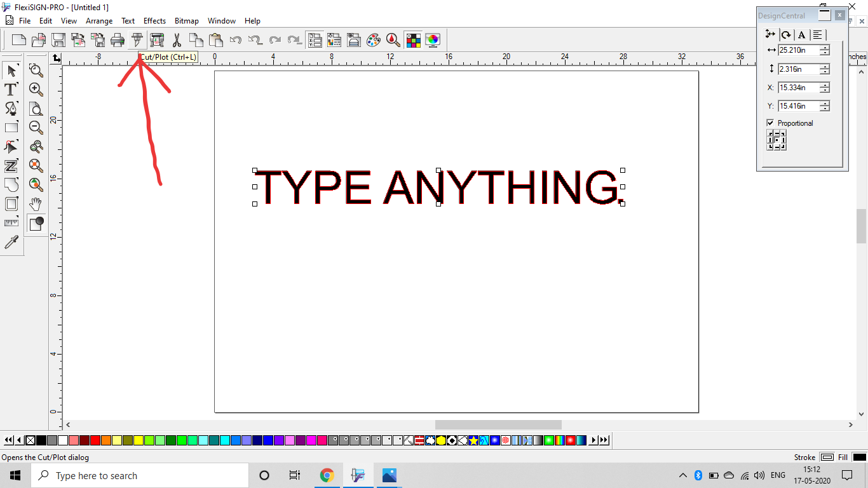The width and height of the screenshot is (868, 488).
Task: Paste using the clipboard icon
Action: tap(216, 40)
